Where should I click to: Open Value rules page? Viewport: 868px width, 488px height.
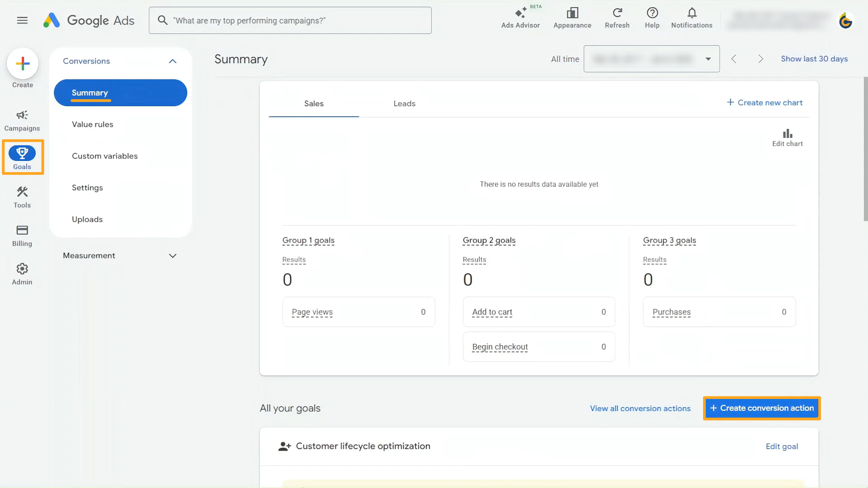pyautogui.click(x=92, y=124)
